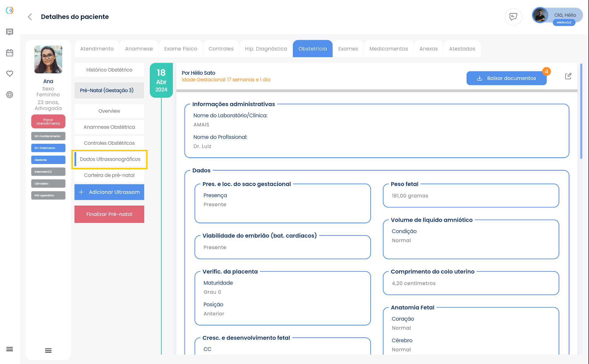Switch to the Atendimento tab

(x=97, y=49)
